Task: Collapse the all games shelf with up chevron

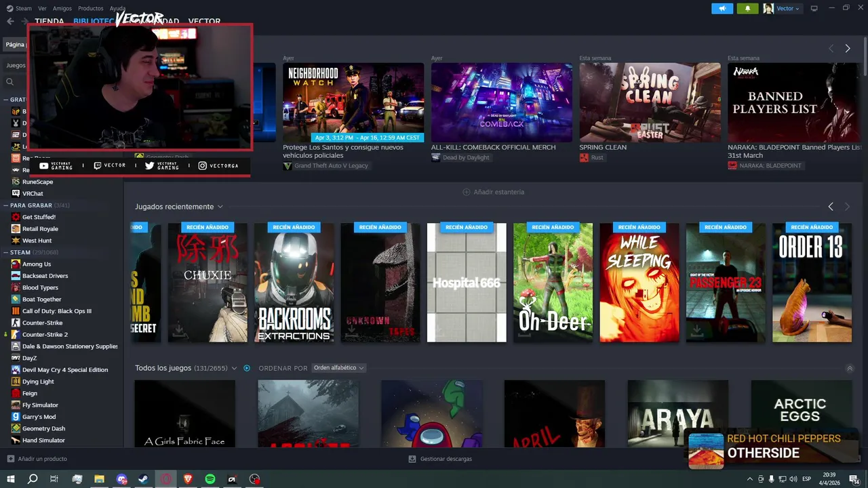Action: (x=850, y=369)
